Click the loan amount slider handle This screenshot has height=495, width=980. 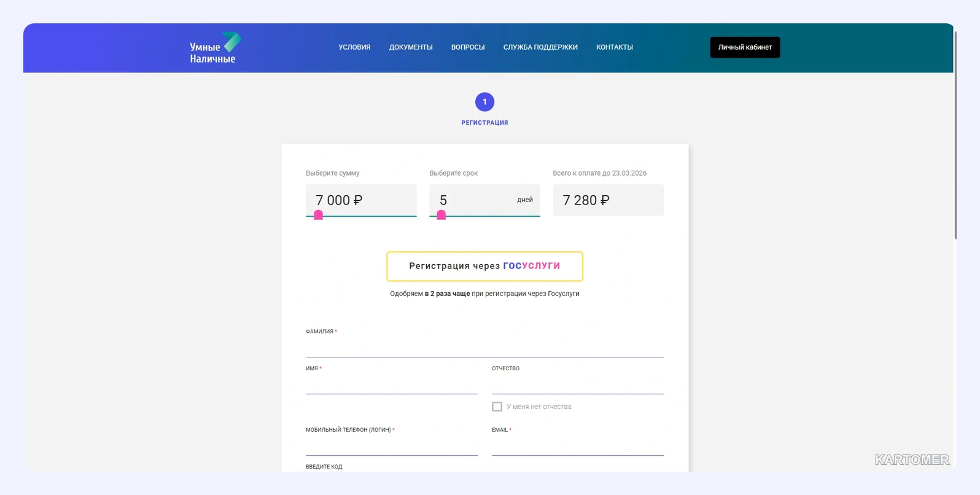tap(318, 215)
